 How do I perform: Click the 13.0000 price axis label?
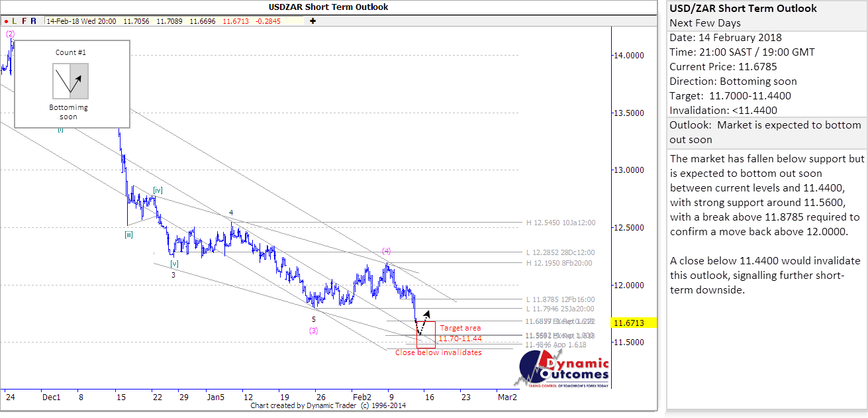(630, 170)
